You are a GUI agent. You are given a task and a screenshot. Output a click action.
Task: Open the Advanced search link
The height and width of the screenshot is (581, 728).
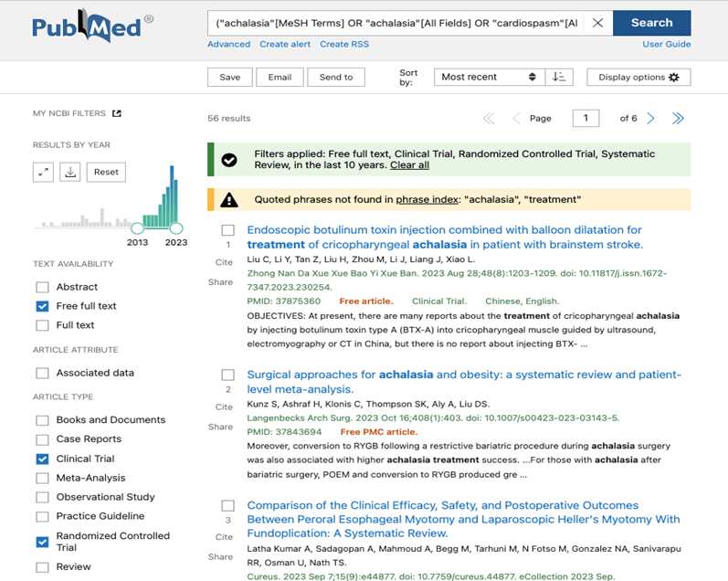228,44
